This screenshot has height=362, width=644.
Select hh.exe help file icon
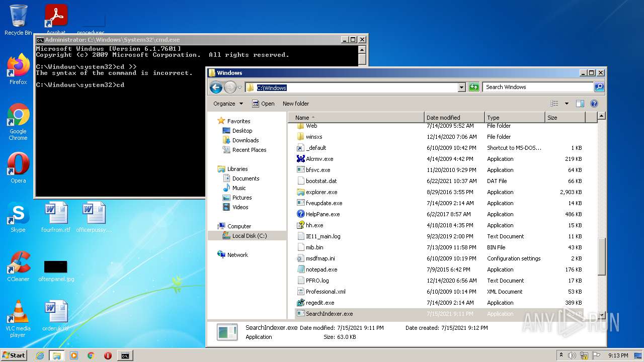[301, 225]
